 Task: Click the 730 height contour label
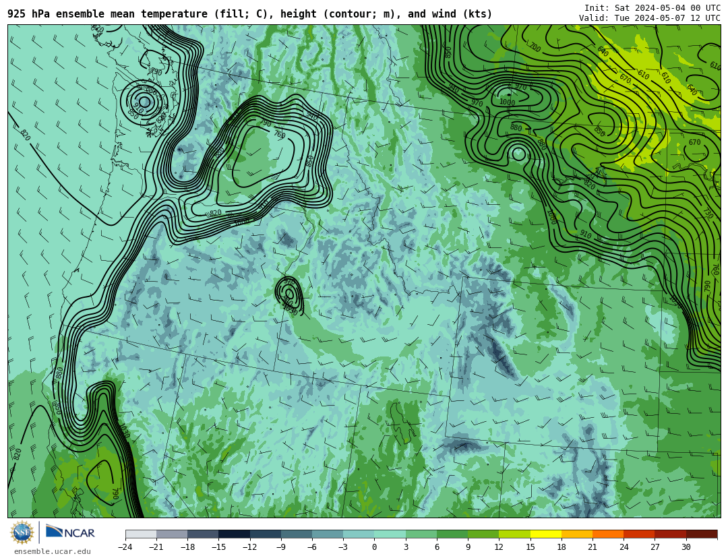click(x=708, y=213)
